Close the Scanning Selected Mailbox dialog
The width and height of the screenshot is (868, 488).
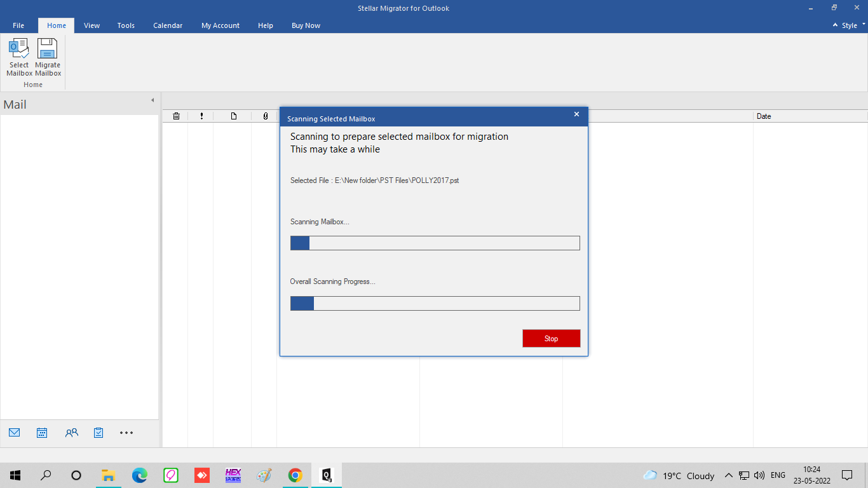tap(576, 114)
